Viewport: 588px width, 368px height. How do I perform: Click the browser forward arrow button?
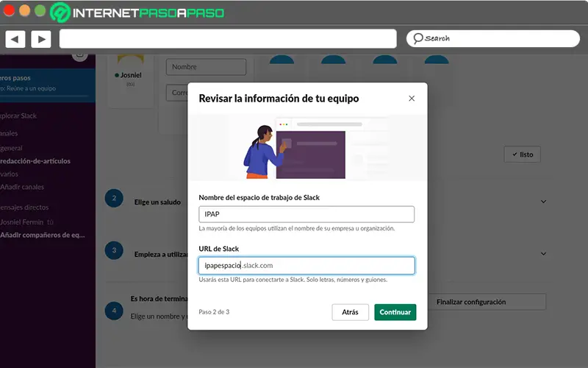pyautogui.click(x=41, y=39)
